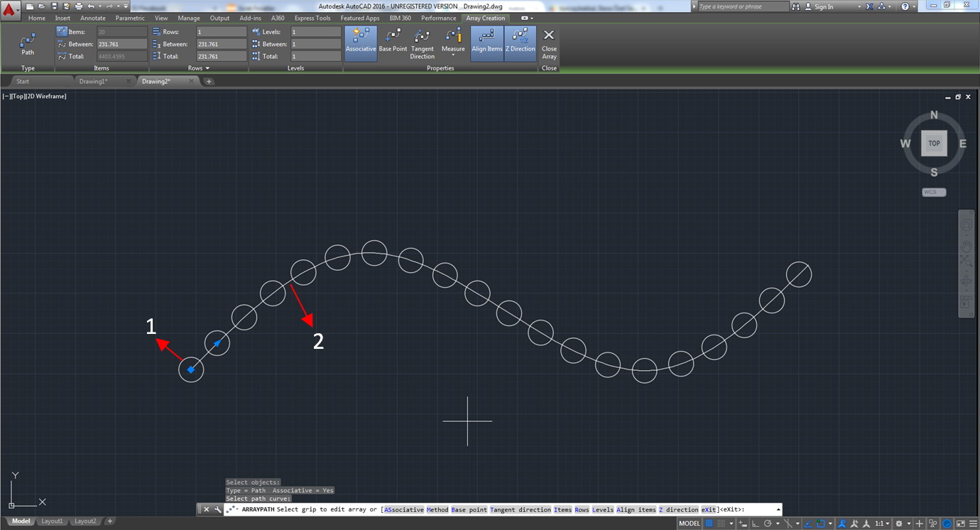Click the TOP face of ViewCube

point(934,144)
